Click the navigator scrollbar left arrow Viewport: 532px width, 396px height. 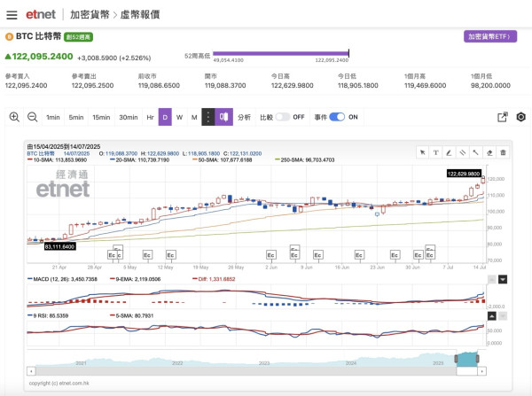click(x=31, y=371)
